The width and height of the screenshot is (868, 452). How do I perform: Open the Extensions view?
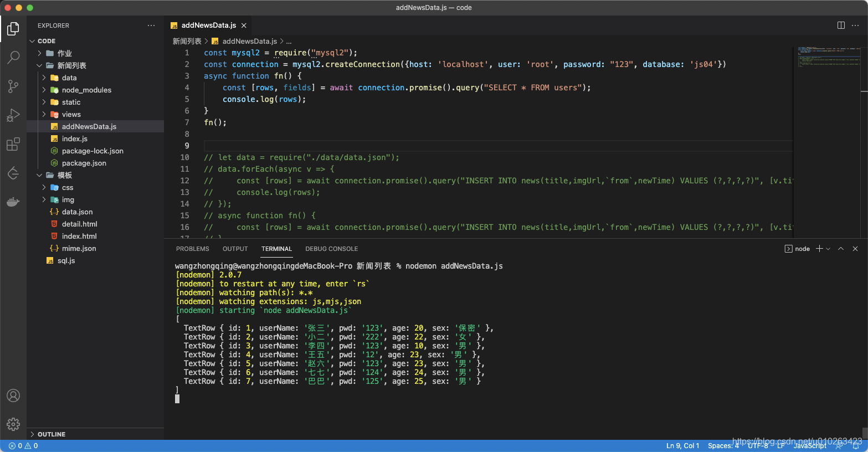[x=13, y=144]
